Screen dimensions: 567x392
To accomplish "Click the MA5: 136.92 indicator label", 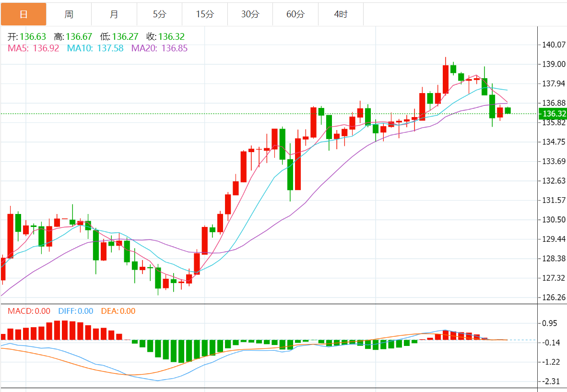I will (x=33, y=48).
